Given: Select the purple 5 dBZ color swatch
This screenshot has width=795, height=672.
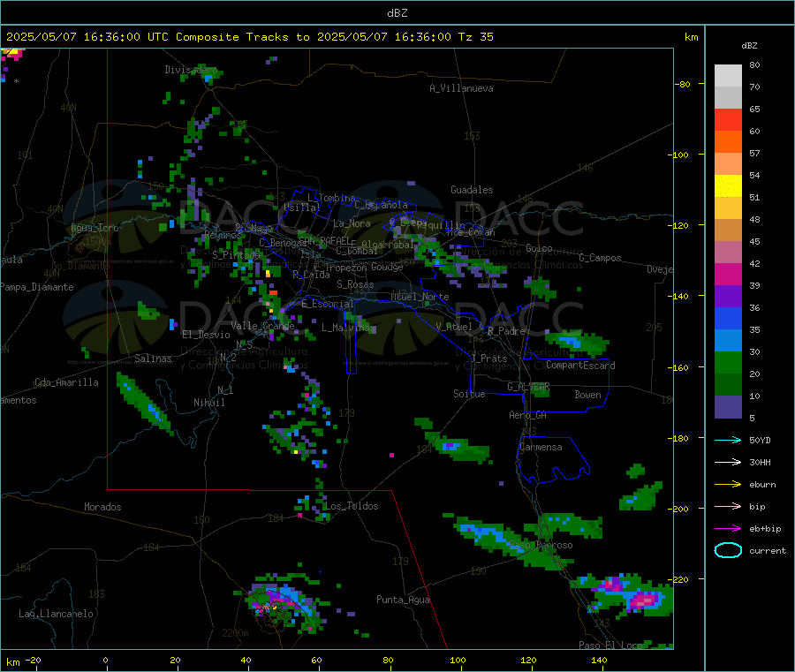Looking at the screenshot, I should (728, 407).
